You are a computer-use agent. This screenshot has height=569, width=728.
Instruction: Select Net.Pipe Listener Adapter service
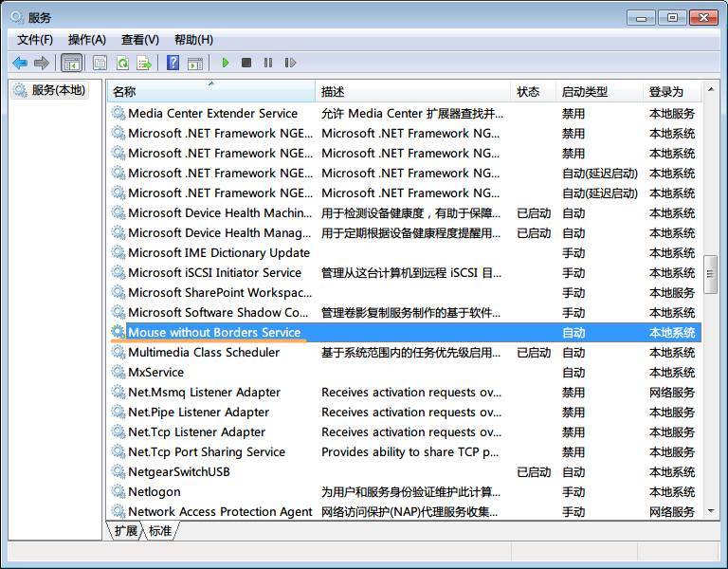point(406,412)
